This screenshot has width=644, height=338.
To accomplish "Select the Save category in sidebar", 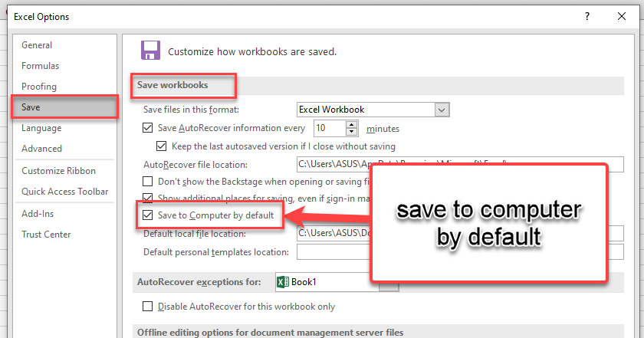I will pyautogui.click(x=65, y=107).
